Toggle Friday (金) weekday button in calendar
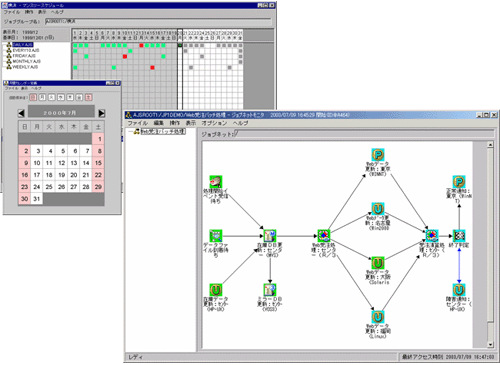 pos(79,97)
